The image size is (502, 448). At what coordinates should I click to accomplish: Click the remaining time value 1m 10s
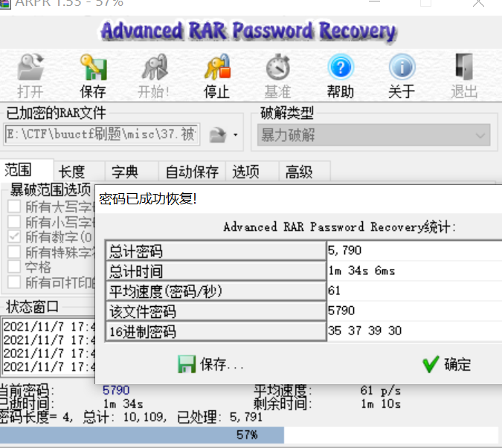pos(380,404)
